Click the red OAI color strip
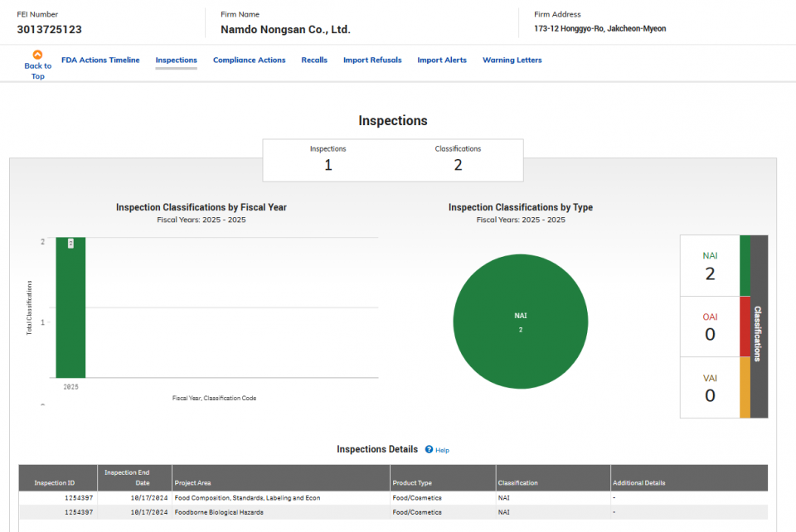This screenshot has width=796, height=532. (x=745, y=326)
